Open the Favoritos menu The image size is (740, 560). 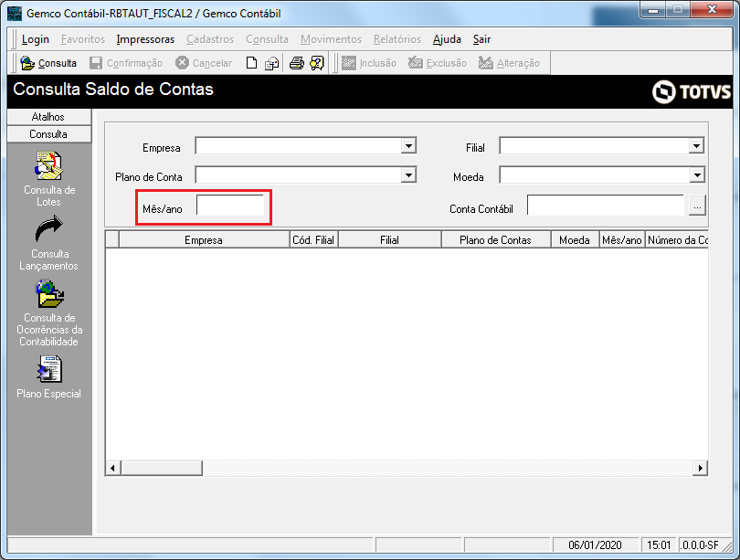(83, 39)
